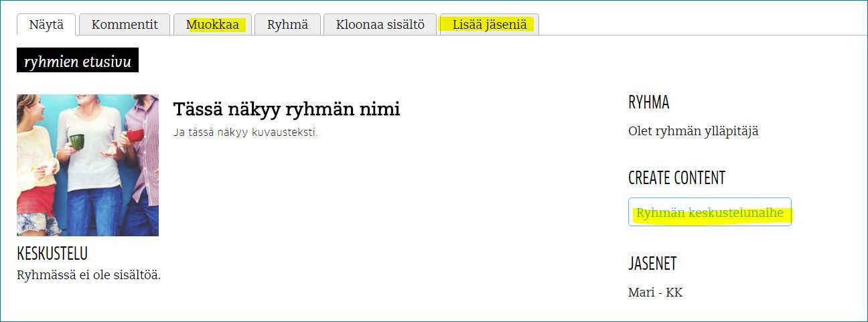Select the highlighted Muokkaa tab
The image size is (868, 322).
212,25
